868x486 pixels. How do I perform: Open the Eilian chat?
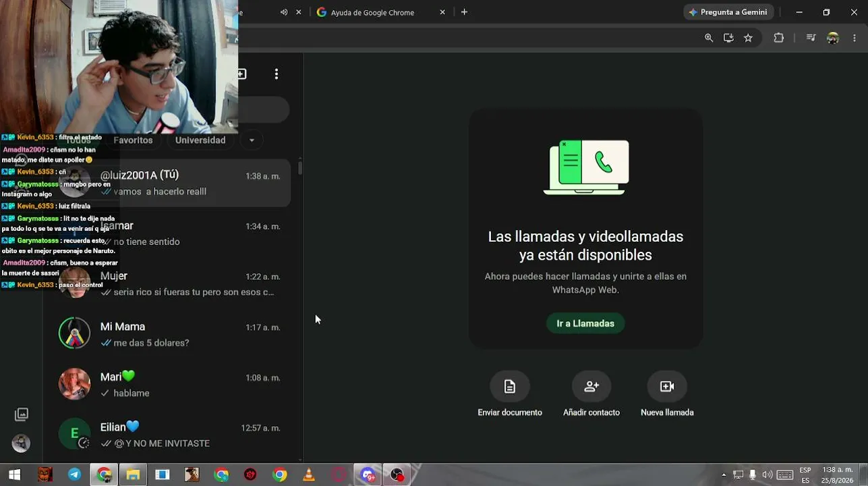coord(171,435)
